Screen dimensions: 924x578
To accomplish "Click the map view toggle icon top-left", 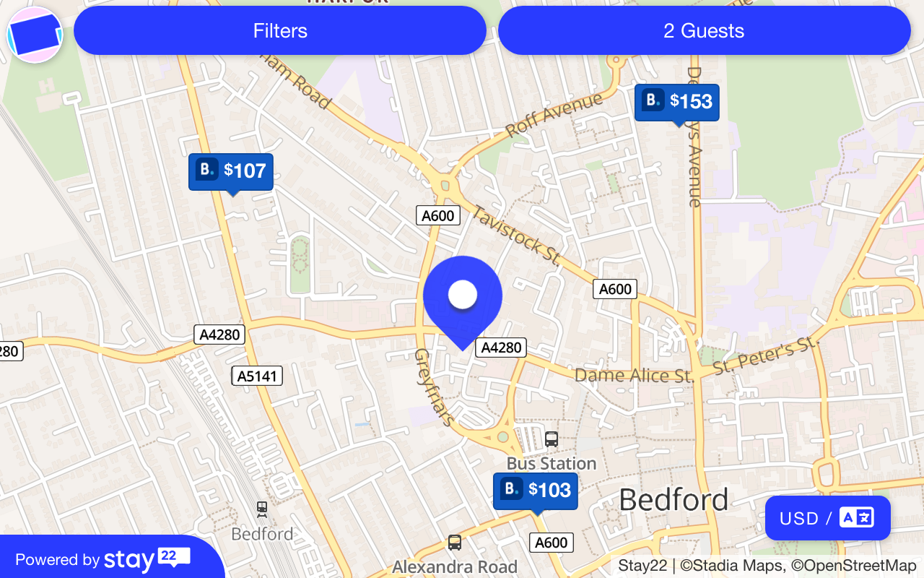I will (x=35, y=35).
